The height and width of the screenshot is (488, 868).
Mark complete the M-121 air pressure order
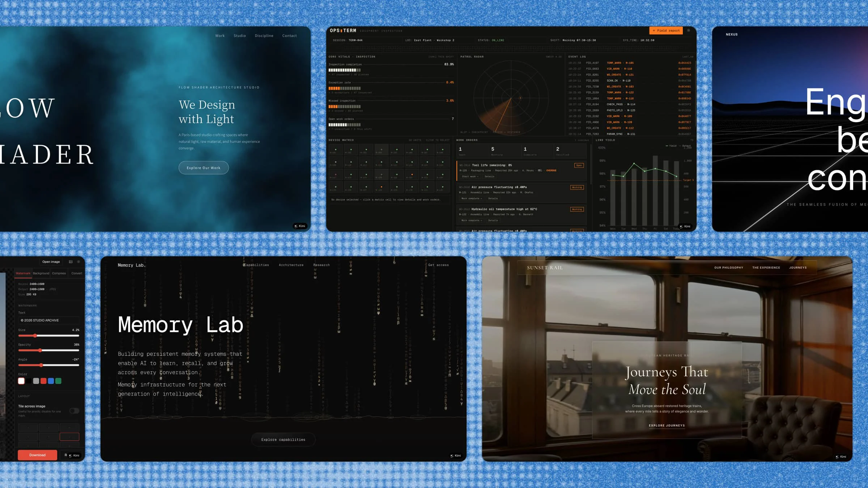click(472, 198)
